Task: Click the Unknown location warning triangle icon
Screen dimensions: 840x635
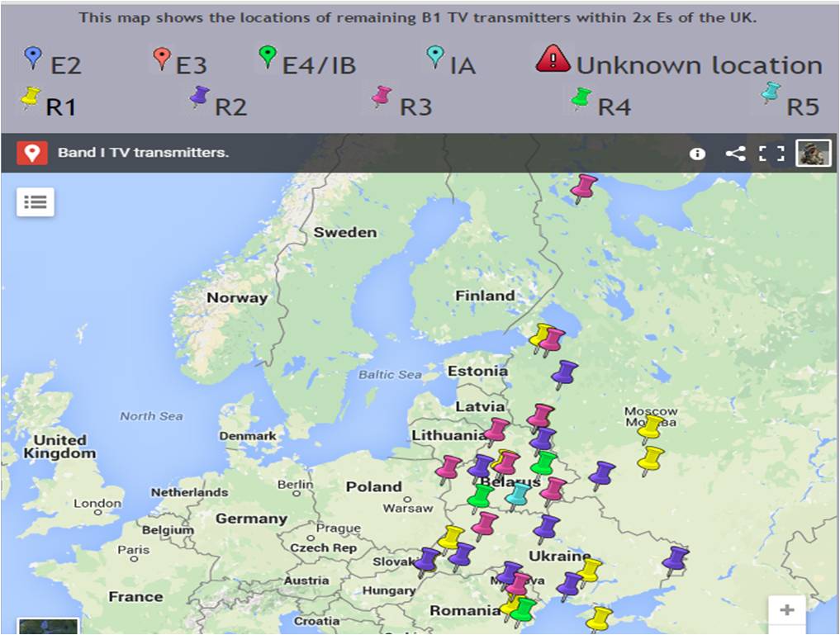Action: pyautogui.click(x=553, y=59)
